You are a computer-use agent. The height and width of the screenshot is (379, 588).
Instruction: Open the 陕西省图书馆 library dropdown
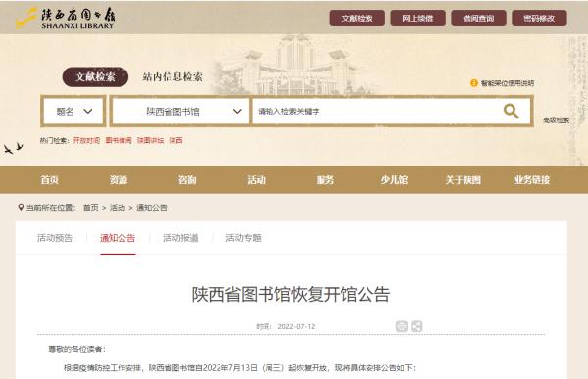coord(180,111)
